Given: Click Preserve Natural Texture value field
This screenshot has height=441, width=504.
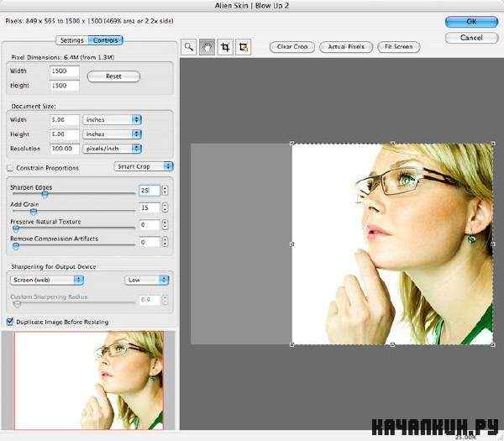Looking at the screenshot, I should [x=150, y=224].
